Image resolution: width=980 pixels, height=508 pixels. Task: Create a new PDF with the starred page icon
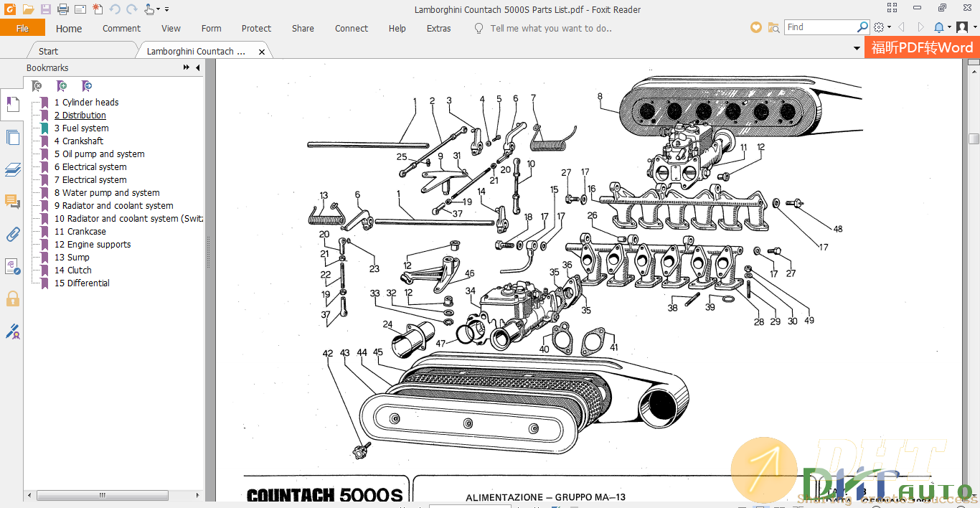pyautogui.click(x=98, y=9)
